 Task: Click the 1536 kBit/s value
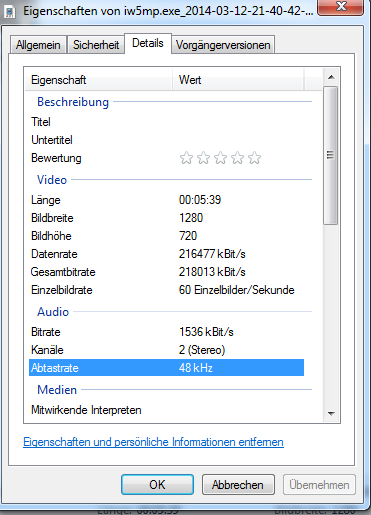206,332
